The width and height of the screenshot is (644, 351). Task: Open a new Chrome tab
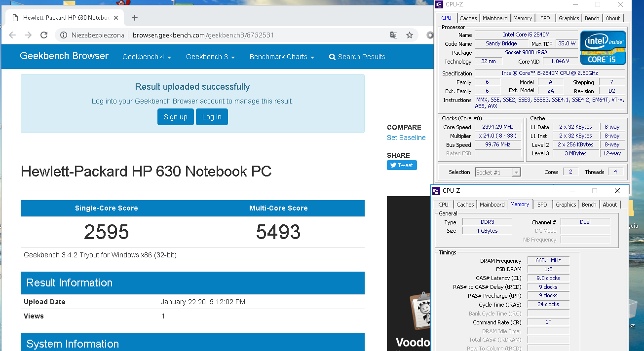135,18
